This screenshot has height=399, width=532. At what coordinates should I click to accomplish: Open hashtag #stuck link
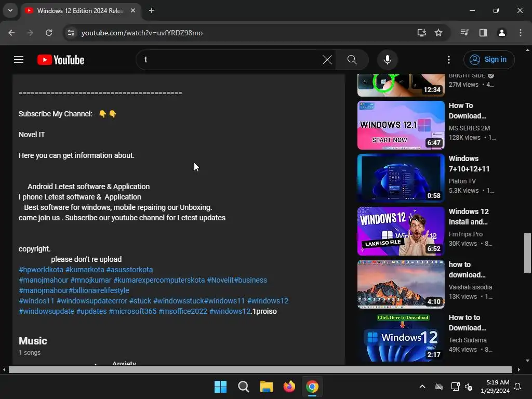coord(140,301)
